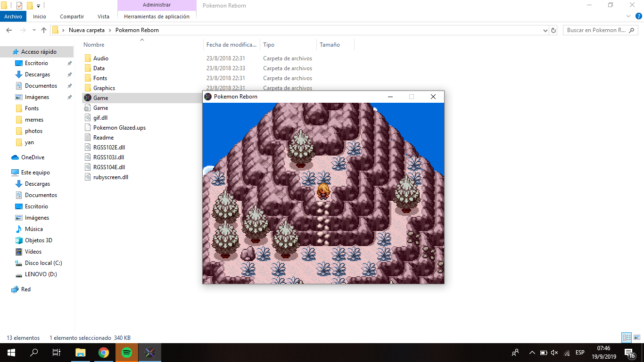Open the Task View taskbar icon
Screen dimensions: 644x362
pos(57,353)
